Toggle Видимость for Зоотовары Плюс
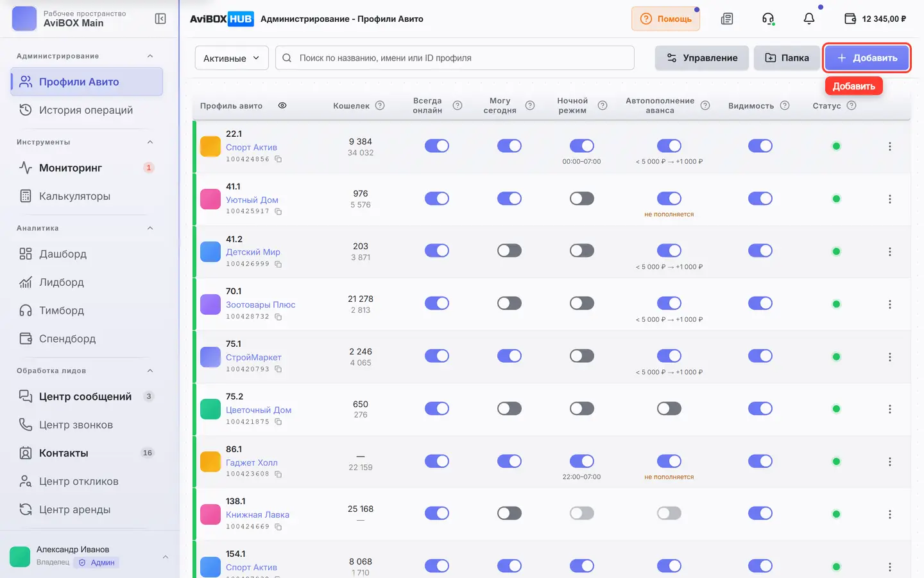924x578 pixels. coord(760,303)
